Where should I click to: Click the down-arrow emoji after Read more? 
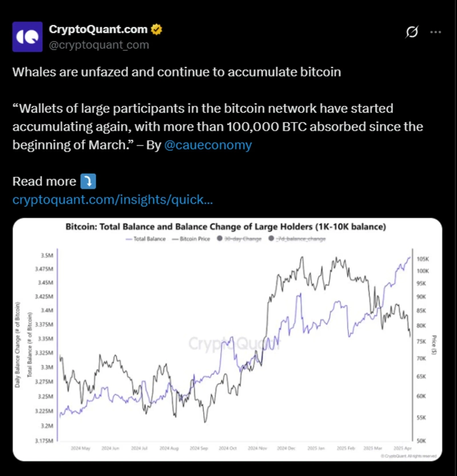pos(89,181)
